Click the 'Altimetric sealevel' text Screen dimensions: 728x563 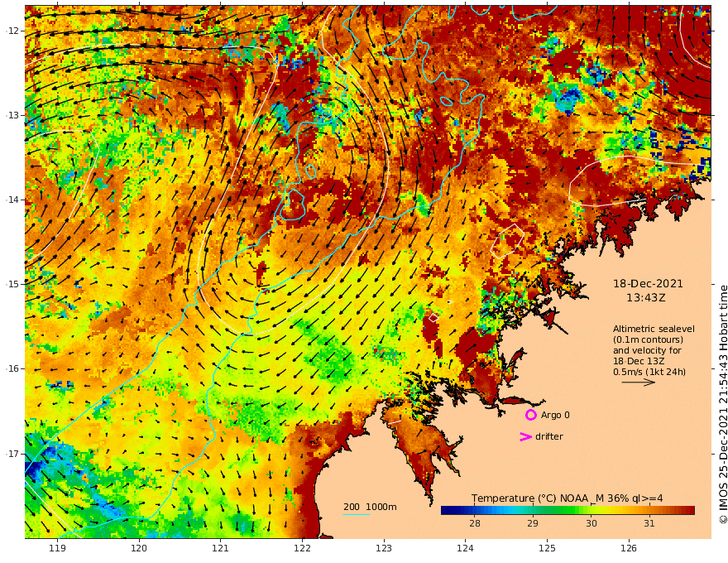tap(654, 329)
